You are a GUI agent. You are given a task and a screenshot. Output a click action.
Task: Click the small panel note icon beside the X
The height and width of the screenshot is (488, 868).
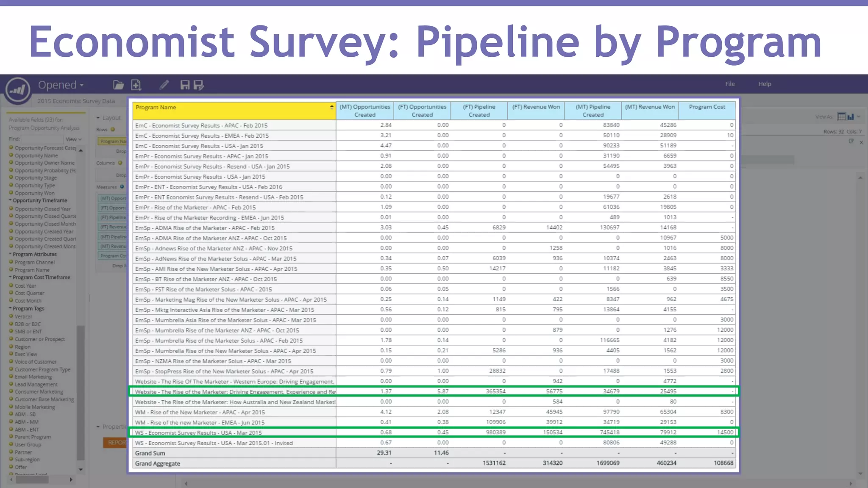[x=851, y=141]
